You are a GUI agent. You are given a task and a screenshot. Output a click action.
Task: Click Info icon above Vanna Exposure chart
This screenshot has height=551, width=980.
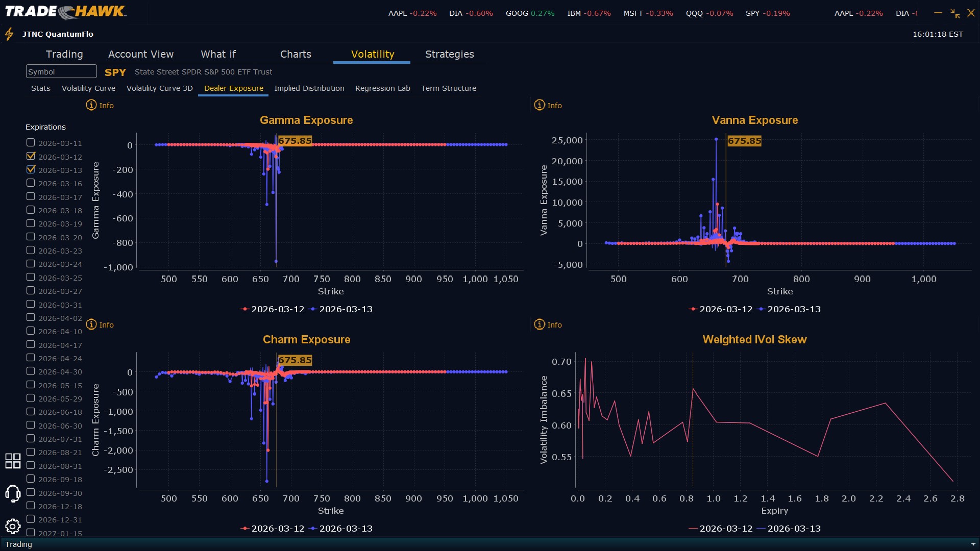click(540, 105)
